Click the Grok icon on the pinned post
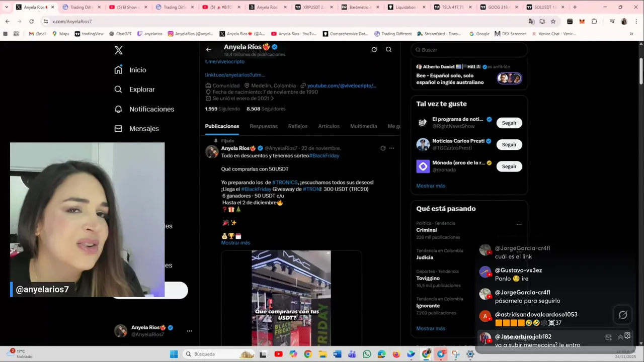The image size is (644, 362). click(383, 148)
